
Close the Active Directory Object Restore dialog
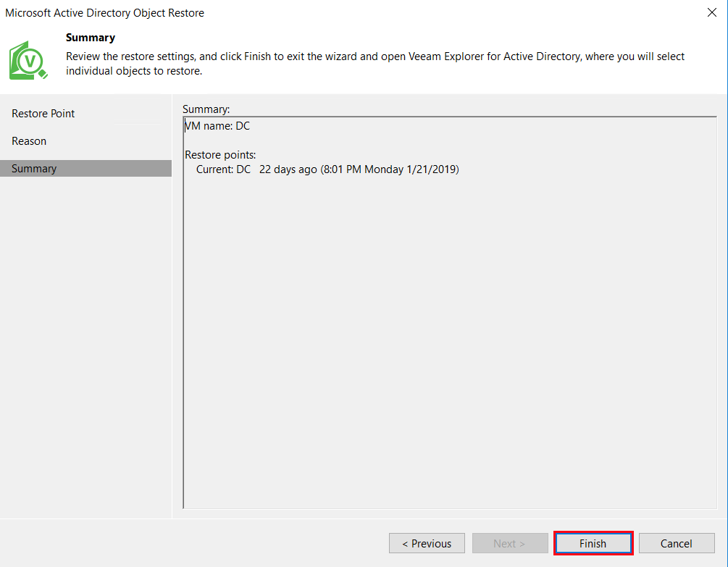click(712, 12)
